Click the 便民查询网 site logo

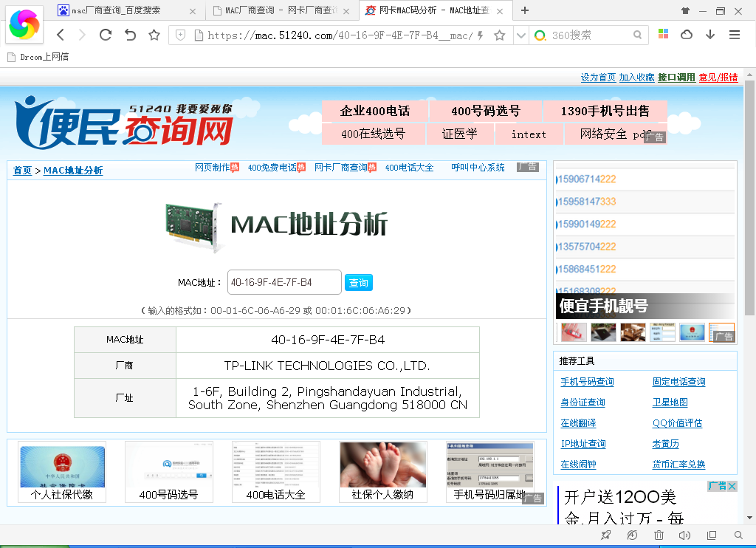pyautogui.click(x=124, y=123)
